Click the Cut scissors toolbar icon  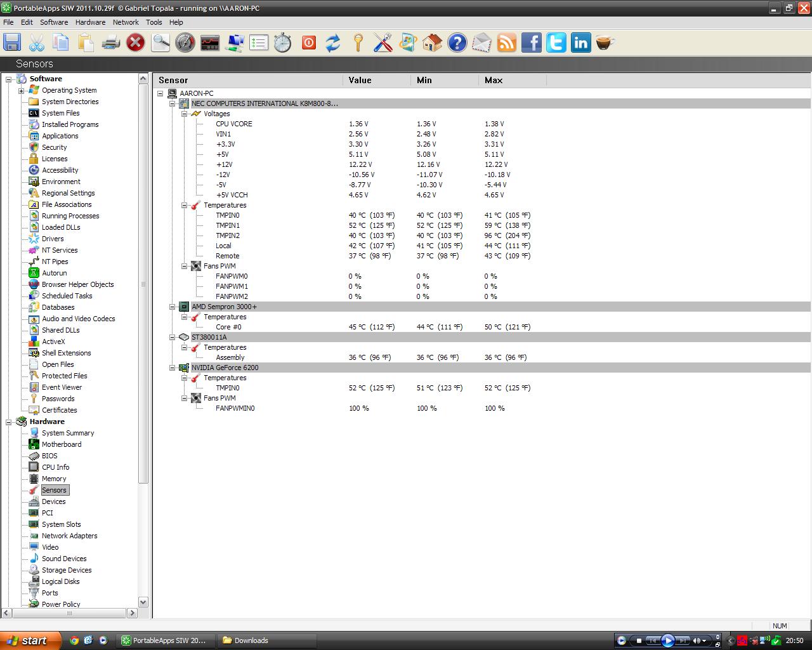37,43
